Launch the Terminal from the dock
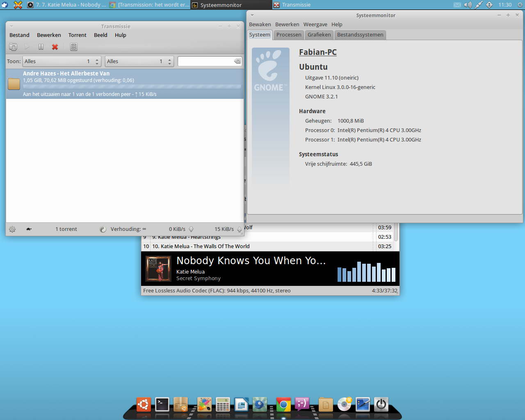 click(162, 405)
